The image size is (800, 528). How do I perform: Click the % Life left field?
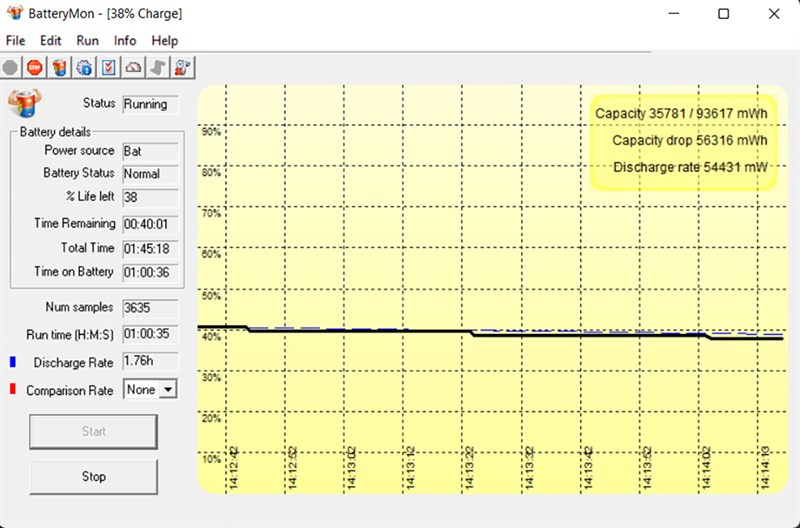[x=151, y=197]
